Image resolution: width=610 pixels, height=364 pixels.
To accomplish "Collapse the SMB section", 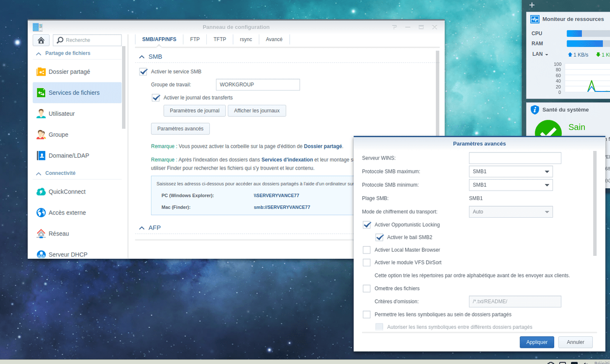I will click(142, 56).
